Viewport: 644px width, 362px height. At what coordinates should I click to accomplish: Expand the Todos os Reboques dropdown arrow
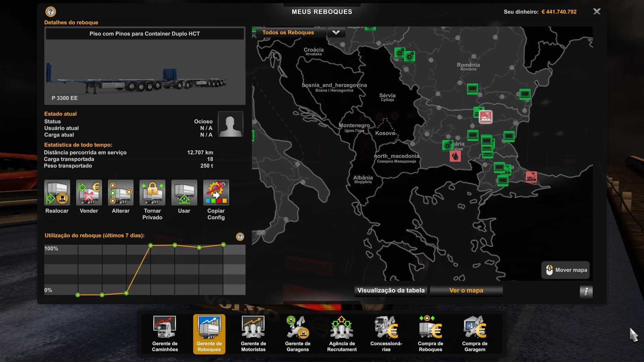pyautogui.click(x=336, y=33)
